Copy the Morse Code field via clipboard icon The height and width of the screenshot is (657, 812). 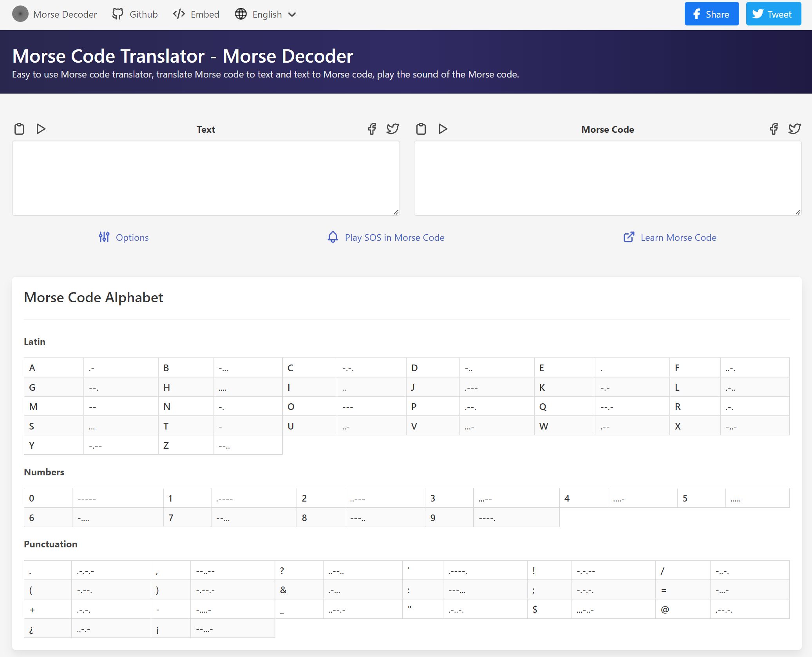click(x=422, y=128)
